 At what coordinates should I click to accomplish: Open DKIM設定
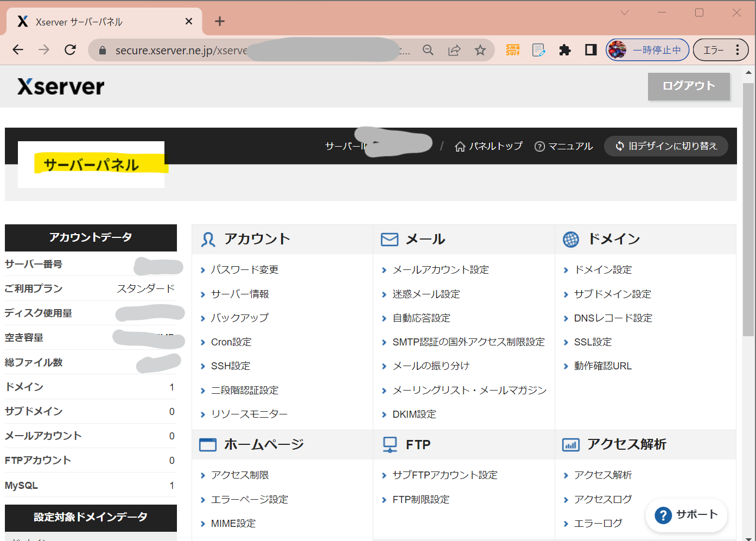pyautogui.click(x=414, y=414)
